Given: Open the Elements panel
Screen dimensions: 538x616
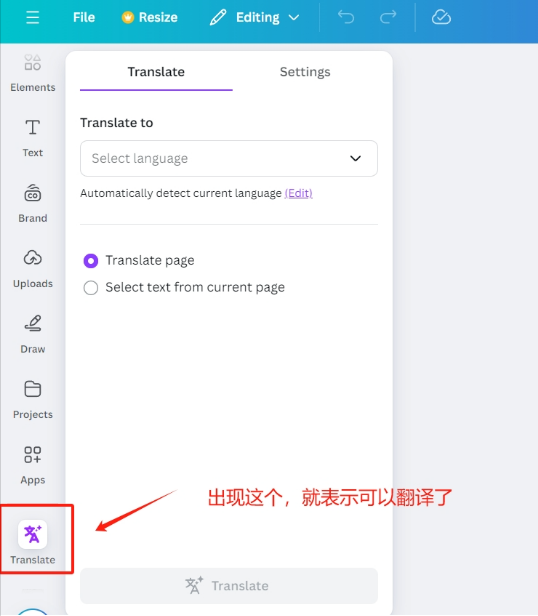Looking at the screenshot, I should point(33,73).
